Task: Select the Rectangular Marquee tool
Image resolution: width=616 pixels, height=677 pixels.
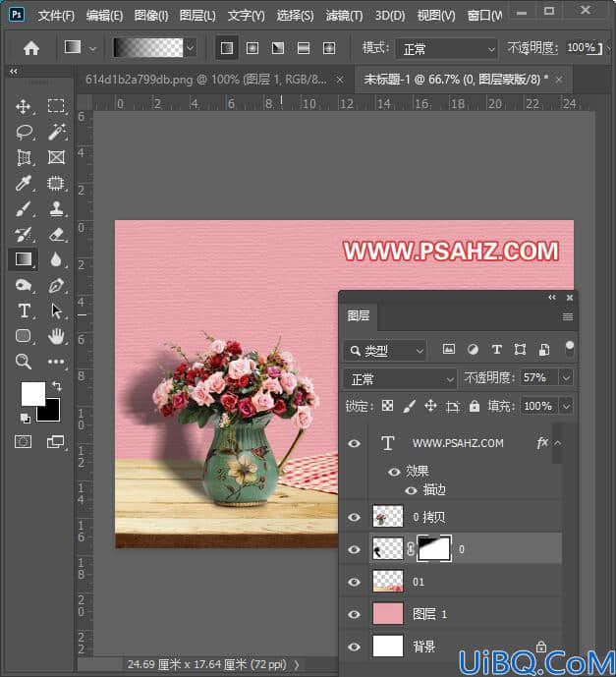Action: pos(56,106)
